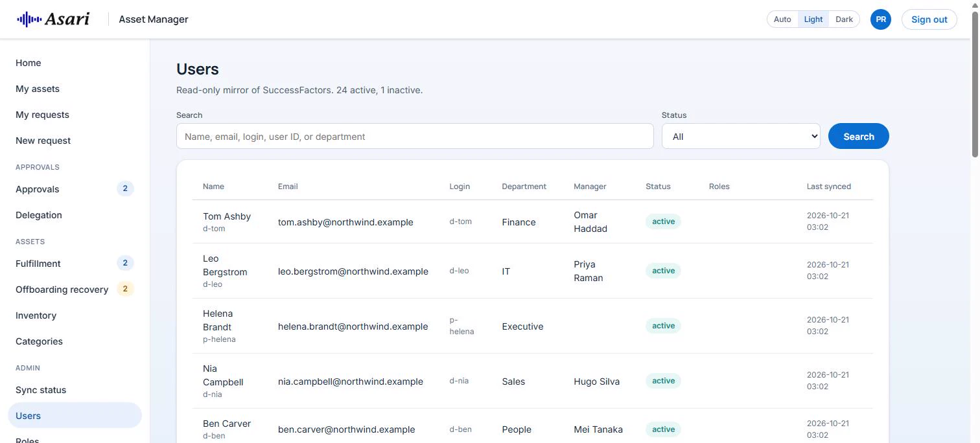
Task: Click Leo Bergstrom's active status badge
Action: click(x=663, y=271)
